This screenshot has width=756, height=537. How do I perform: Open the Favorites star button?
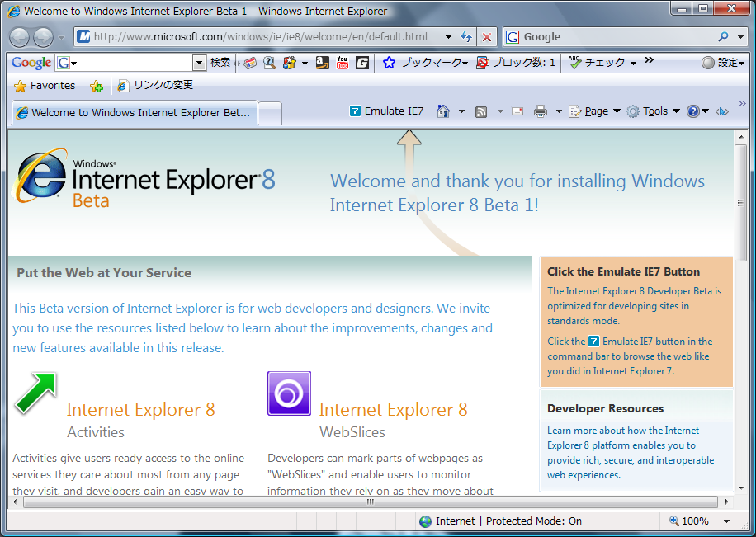coord(45,86)
